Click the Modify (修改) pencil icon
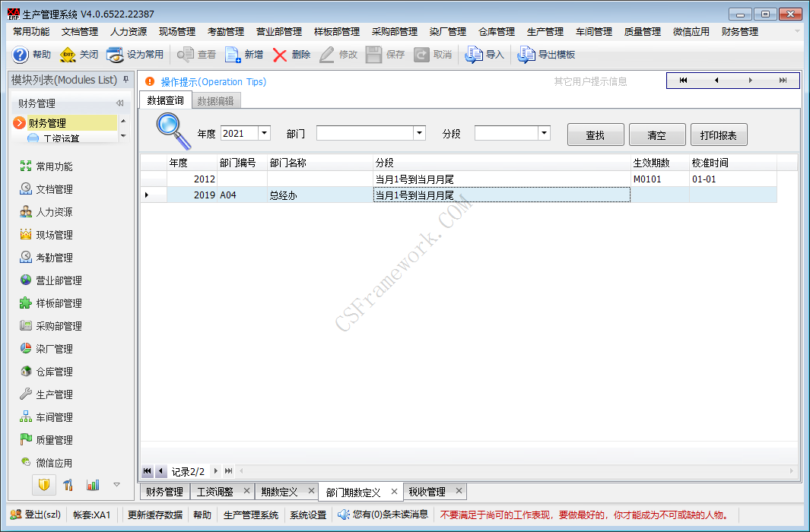The width and height of the screenshot is (810, 532). 327,55
